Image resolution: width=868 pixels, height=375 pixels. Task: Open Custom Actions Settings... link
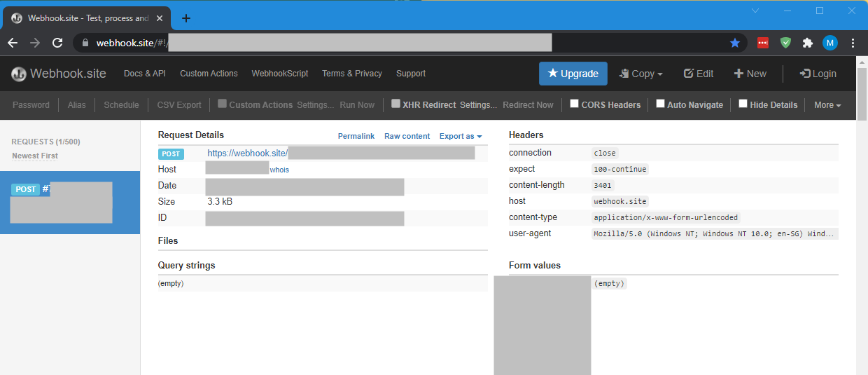[316, 105]
